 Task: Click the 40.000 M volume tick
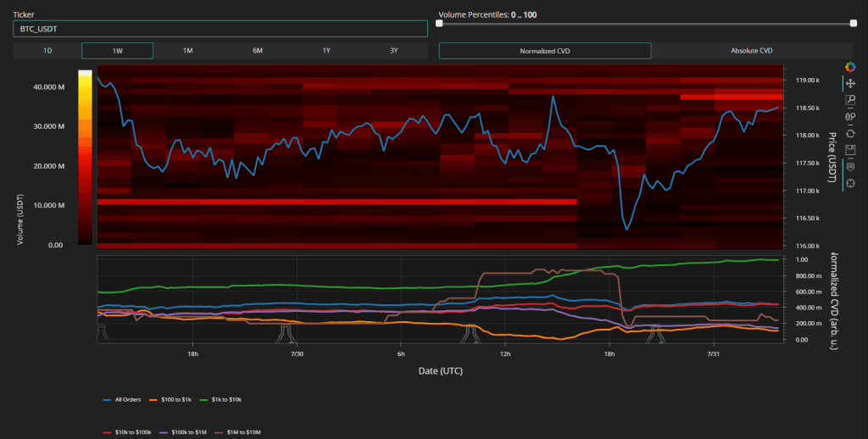coord(49,87)
